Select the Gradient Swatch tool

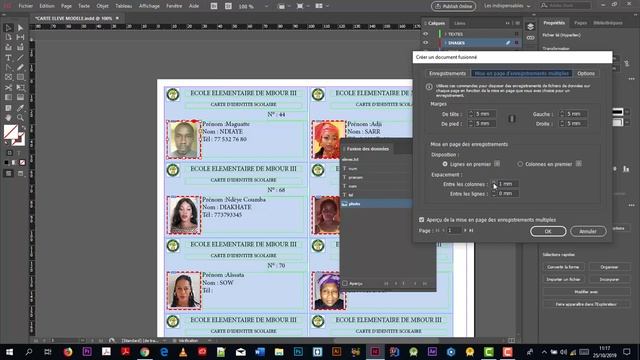click(8, 98)
